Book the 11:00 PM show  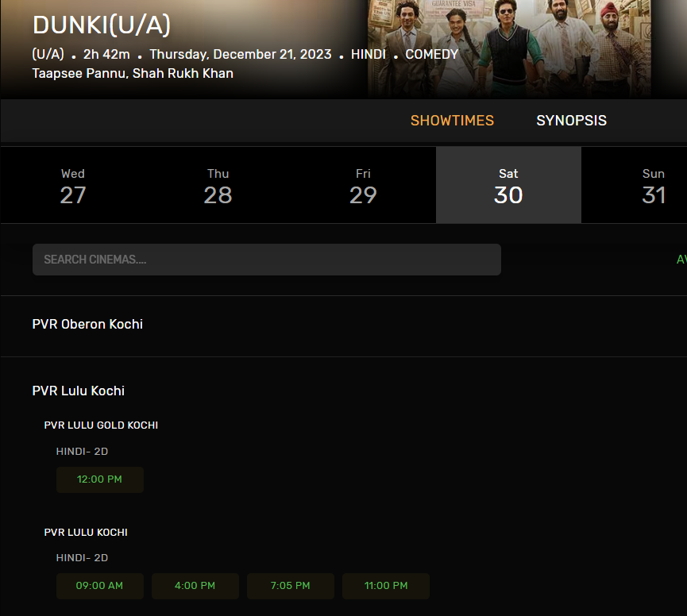point(386,586)
